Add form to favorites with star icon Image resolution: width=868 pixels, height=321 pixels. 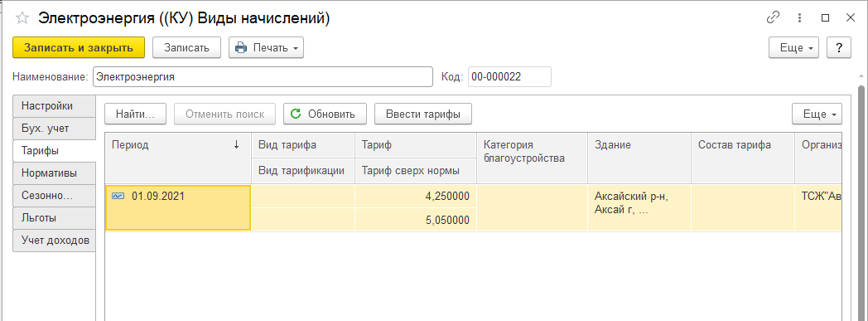point(22,18)
